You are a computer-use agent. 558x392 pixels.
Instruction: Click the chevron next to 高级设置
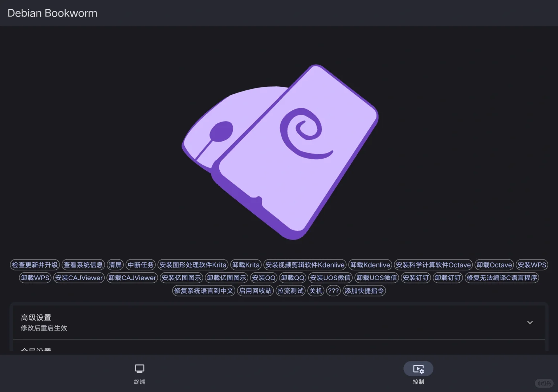pos(530,322)
